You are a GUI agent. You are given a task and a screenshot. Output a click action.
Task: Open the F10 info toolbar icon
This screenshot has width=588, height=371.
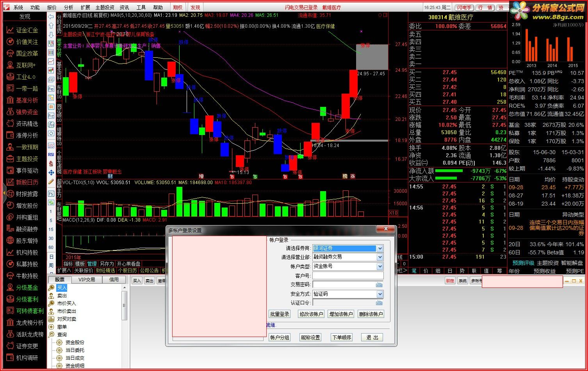pyautogui.click(x=51, y=89)
